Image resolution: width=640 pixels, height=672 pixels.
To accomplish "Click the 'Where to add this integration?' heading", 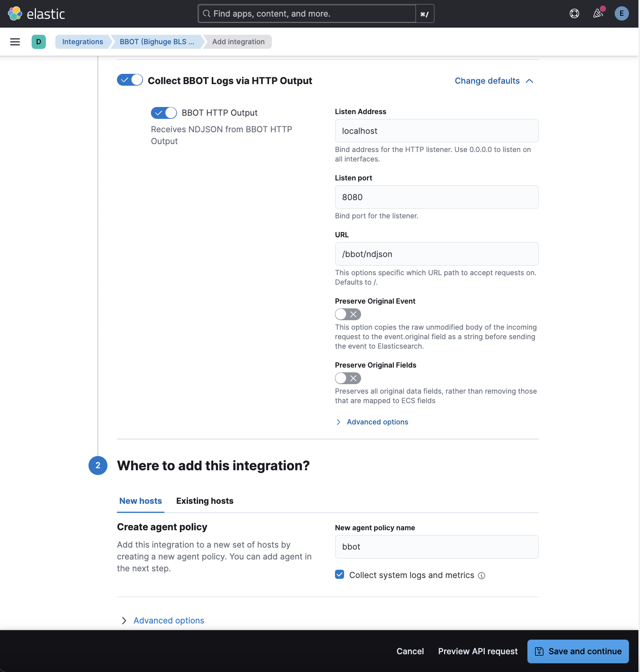I will [x=213, y=466].
